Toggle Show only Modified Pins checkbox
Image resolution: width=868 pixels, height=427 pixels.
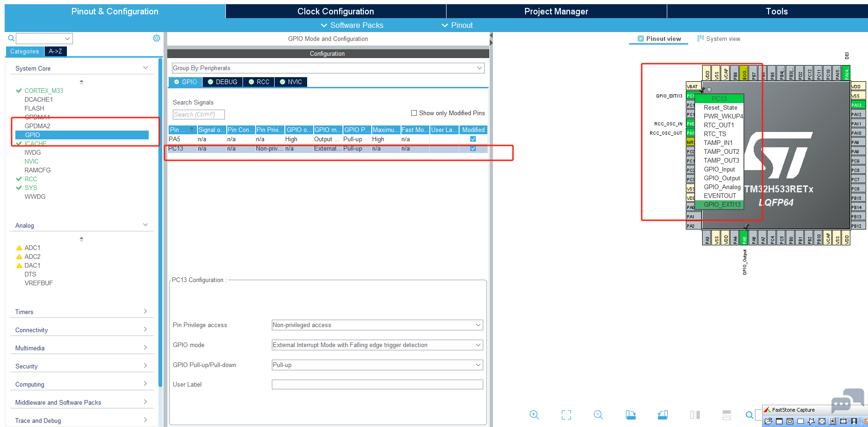pyautogui.click(x=414, y=113)
